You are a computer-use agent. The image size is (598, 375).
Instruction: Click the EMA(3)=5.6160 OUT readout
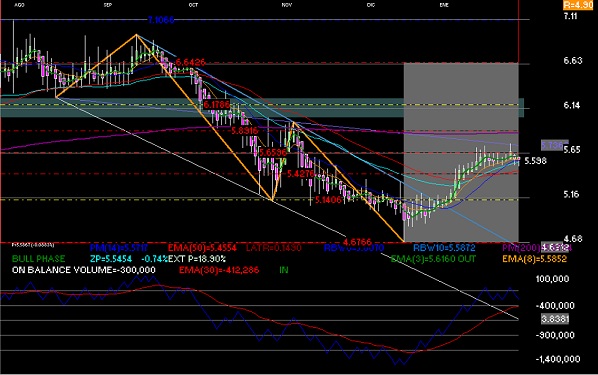pos(433,259)
